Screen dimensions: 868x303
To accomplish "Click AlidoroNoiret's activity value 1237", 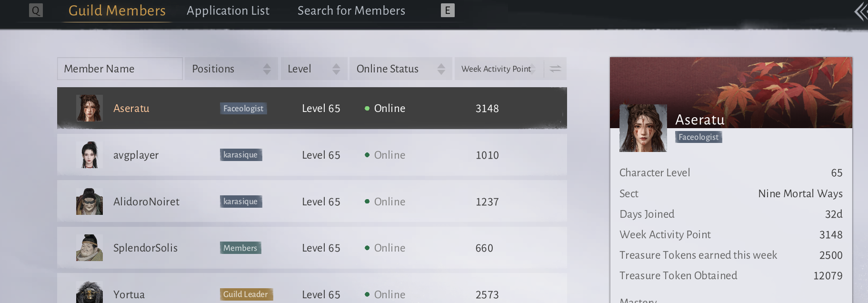I will click(x=487, y=202).
